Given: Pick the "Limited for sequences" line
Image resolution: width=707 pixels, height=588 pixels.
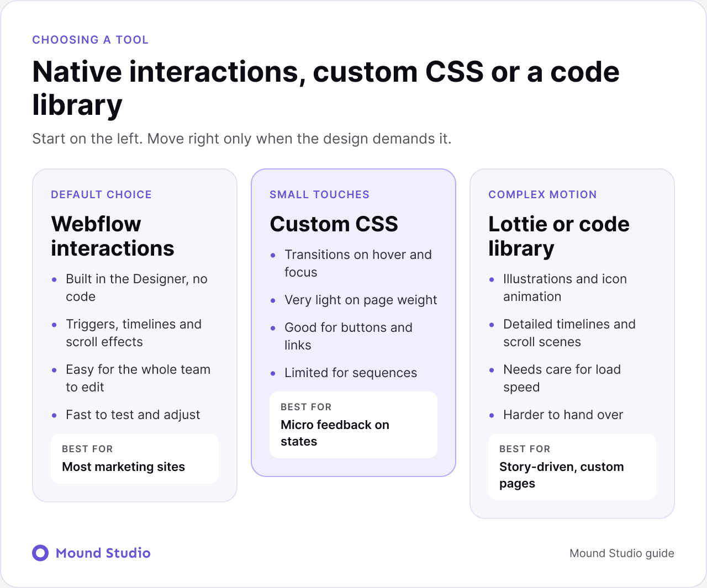Looking at the screenshot, I should pos(351,373).
